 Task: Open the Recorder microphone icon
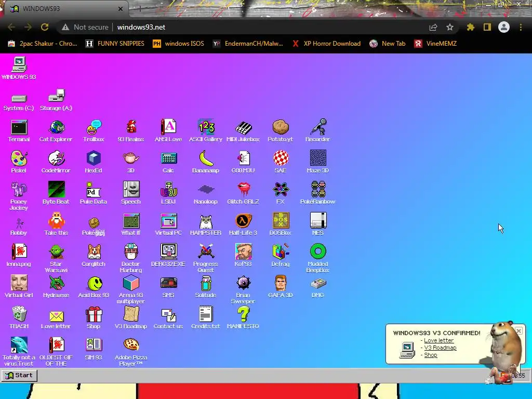[318, 131]
